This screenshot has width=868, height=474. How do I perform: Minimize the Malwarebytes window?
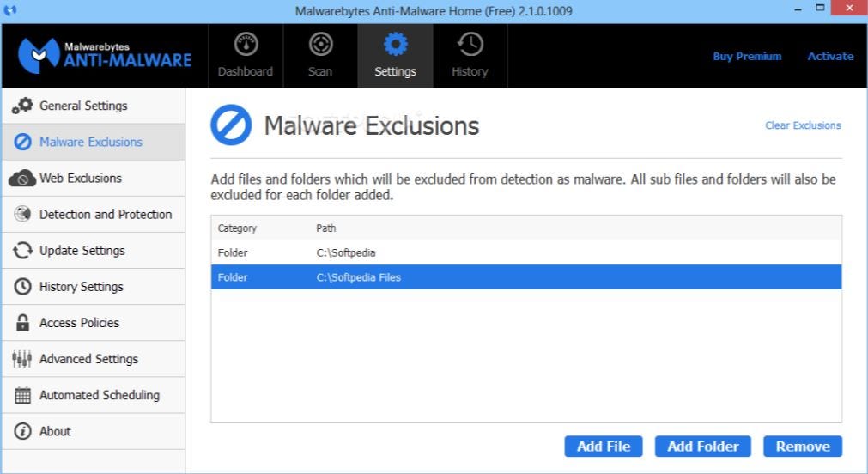tap(798, 9)
